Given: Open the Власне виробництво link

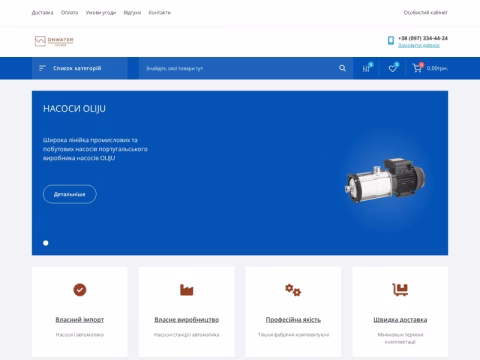Looking at the screenshot, I should pyautogui.click(x=187, y=319).
